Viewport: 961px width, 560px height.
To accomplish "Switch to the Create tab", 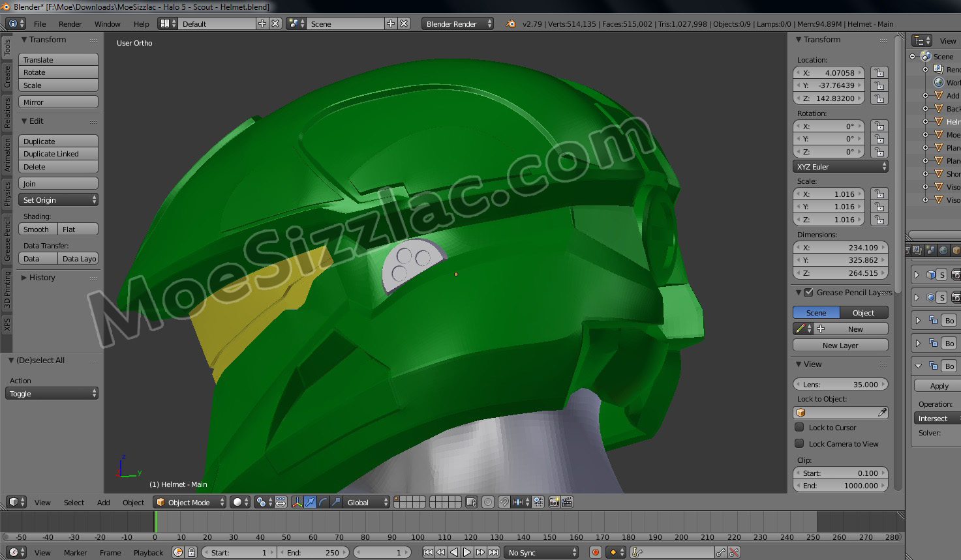I will [x=7, y=76].
